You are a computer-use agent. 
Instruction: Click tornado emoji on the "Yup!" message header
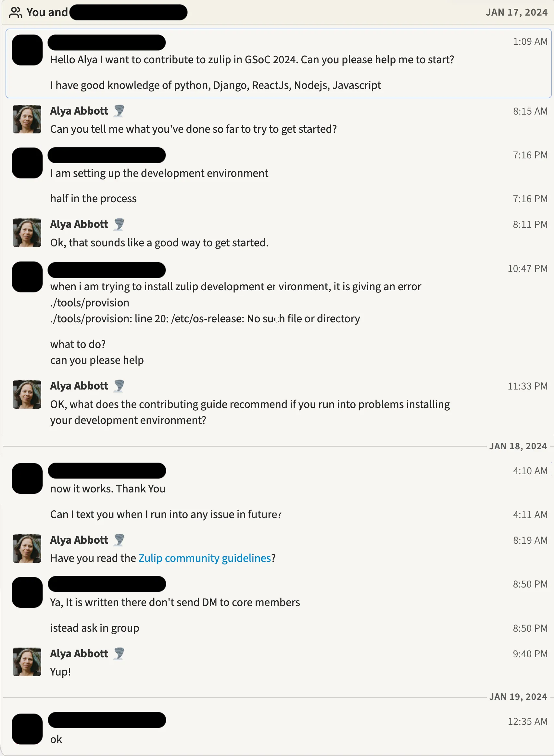point(119,654)
